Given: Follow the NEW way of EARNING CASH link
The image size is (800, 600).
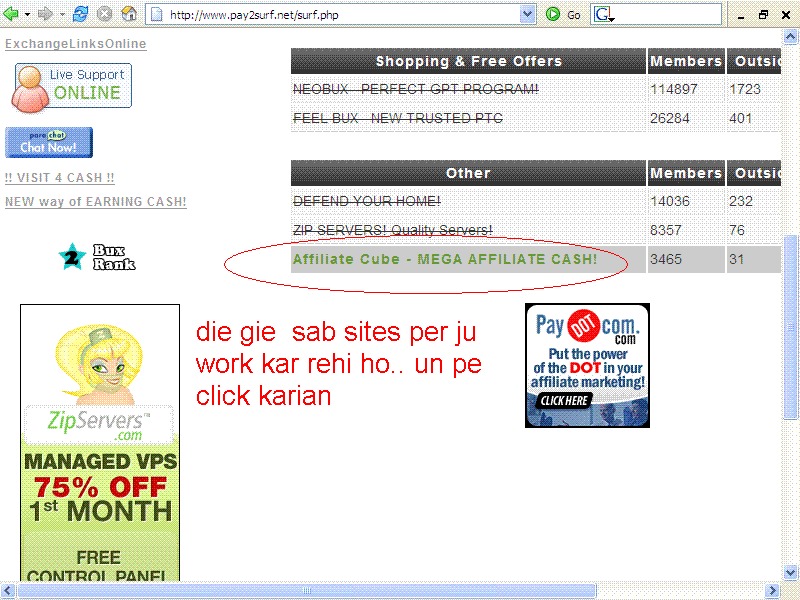Looking at the screenshot, I should point(96,202).
